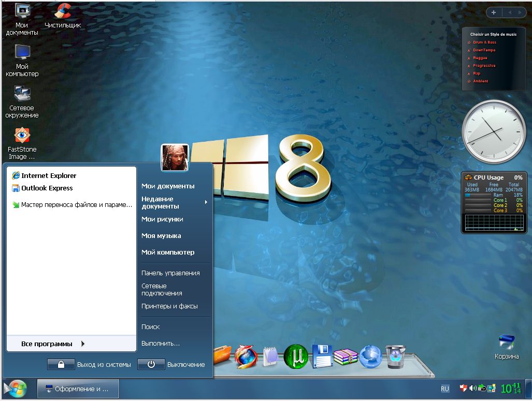Click the CPU usage history graph

494,222
